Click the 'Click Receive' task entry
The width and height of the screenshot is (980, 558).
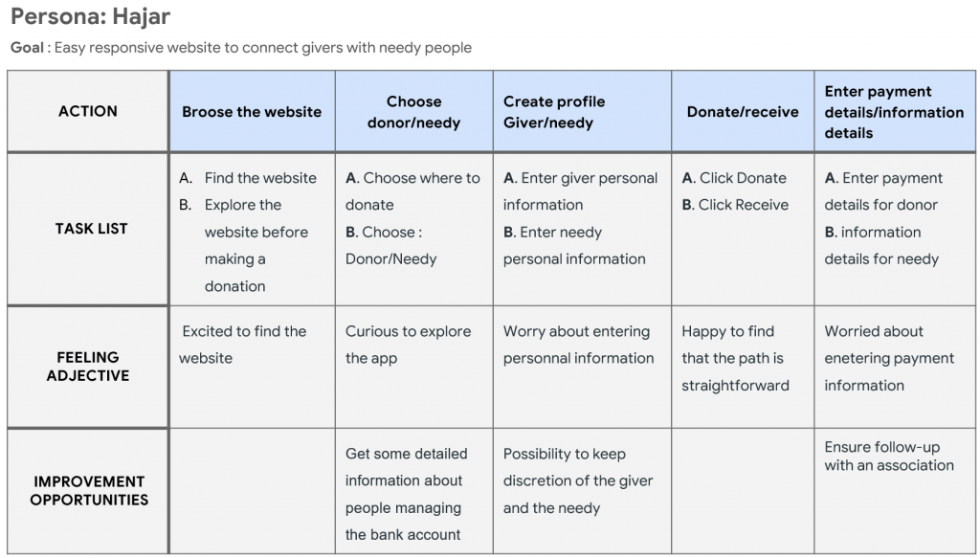pyautogui.click(x=735, y=205)
